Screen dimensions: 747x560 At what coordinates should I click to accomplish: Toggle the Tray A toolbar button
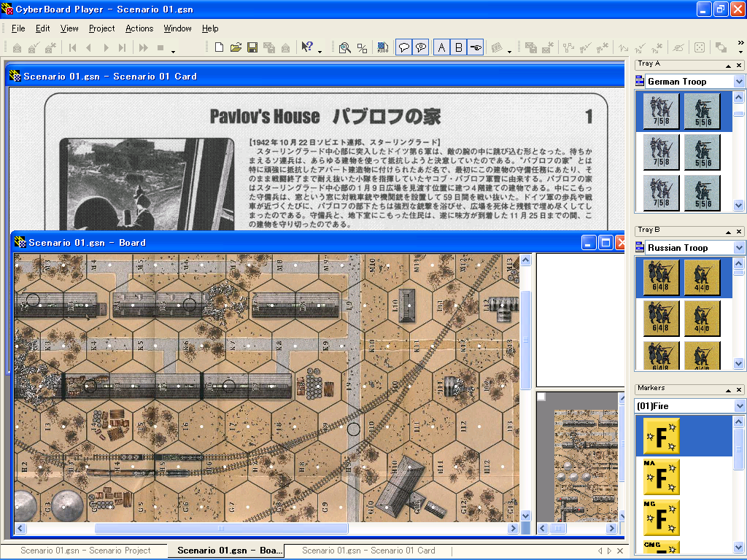click(x=441, y=48)
